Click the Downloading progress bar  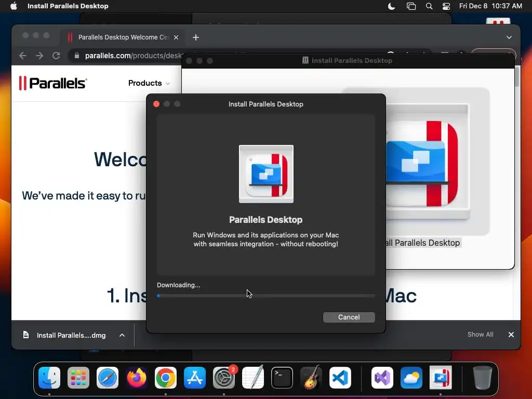(265, 296)
